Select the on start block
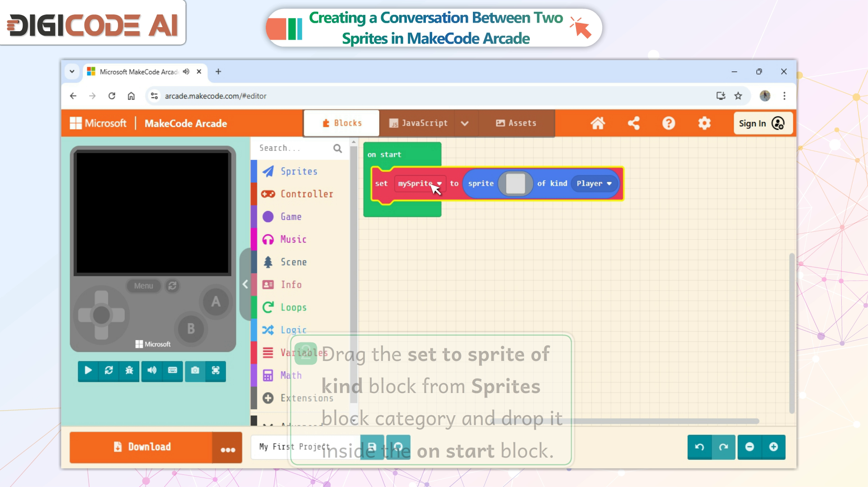The height and width of the screenshot is (487, 868). click(384, 155)
